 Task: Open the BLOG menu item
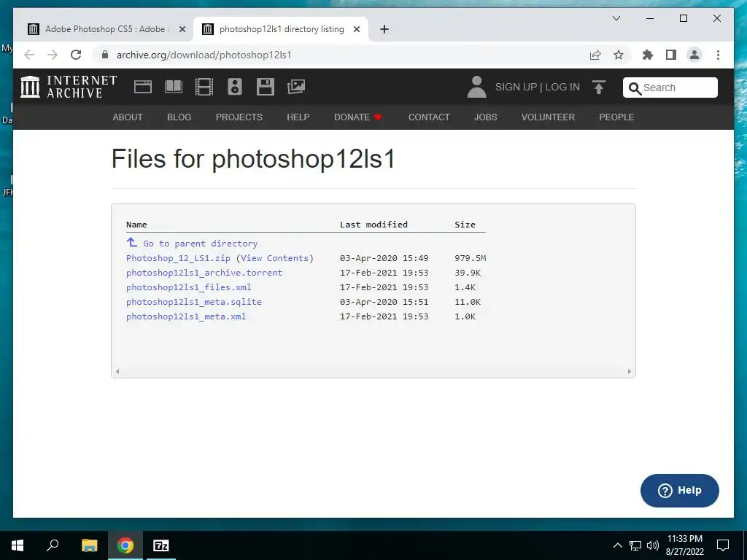pos(179,117)
